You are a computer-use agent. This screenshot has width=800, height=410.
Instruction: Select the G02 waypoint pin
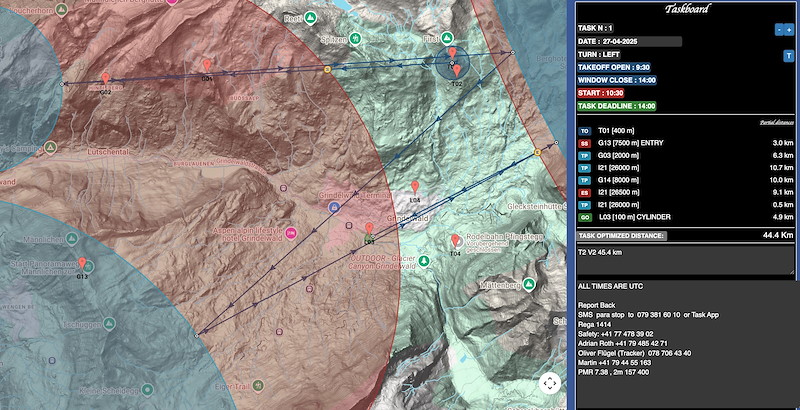point(105,79)
